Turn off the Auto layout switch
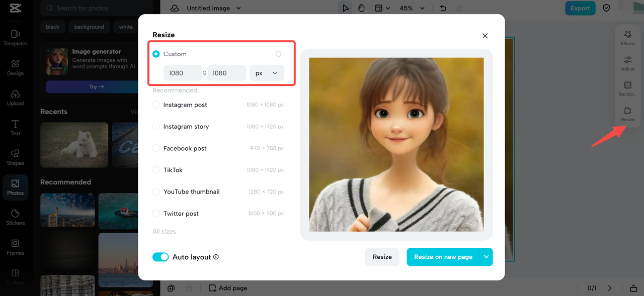This screenshot has height=296, width=644. point(160,257)
